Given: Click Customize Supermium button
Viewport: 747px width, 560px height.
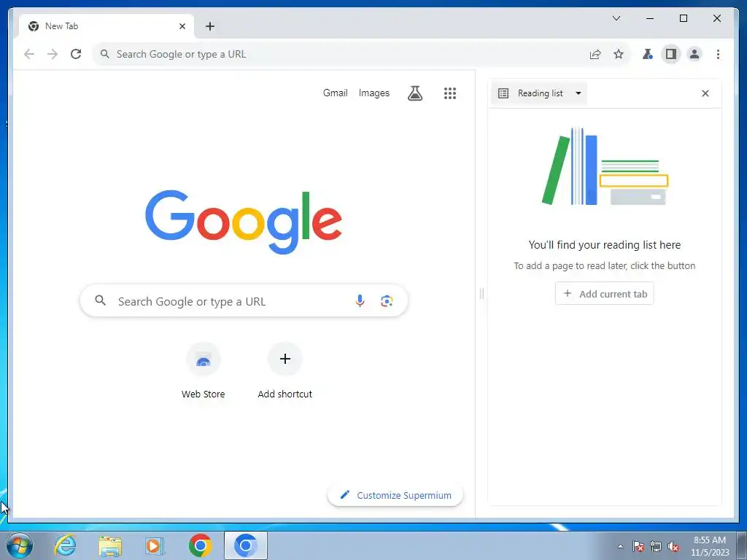Looking at the screenshot, I should 395,495.
